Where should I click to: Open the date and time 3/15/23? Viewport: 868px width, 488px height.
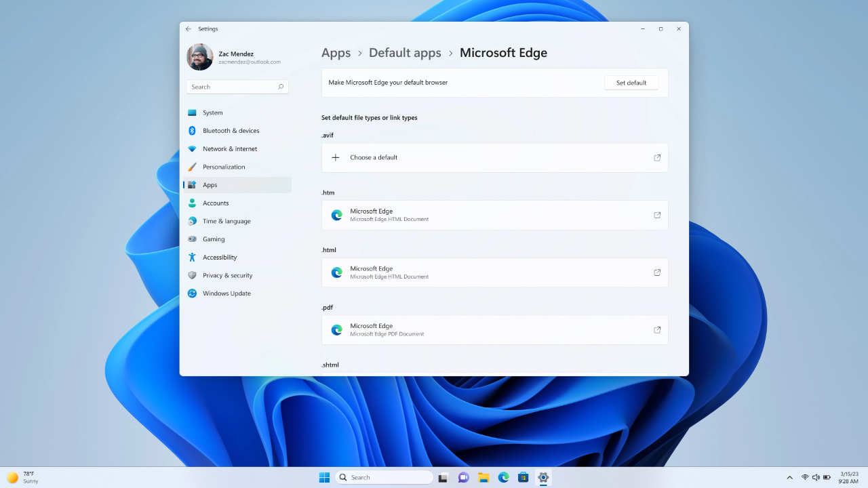tap(849, 477)
